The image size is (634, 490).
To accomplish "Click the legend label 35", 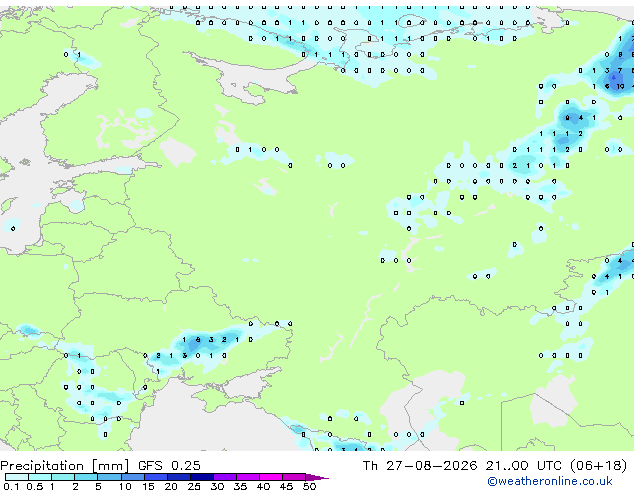I will pos(240,486).
